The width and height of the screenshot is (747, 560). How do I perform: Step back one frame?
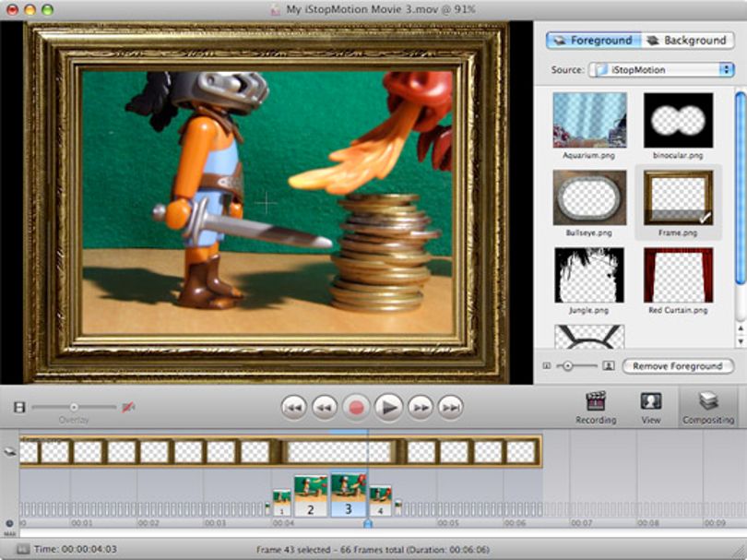point(325,408)
